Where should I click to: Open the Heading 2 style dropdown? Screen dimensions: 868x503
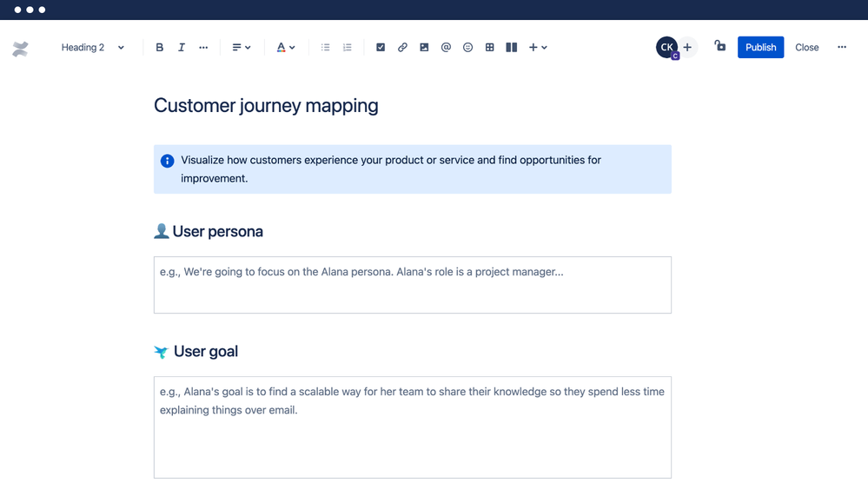[x=91, y=47]
